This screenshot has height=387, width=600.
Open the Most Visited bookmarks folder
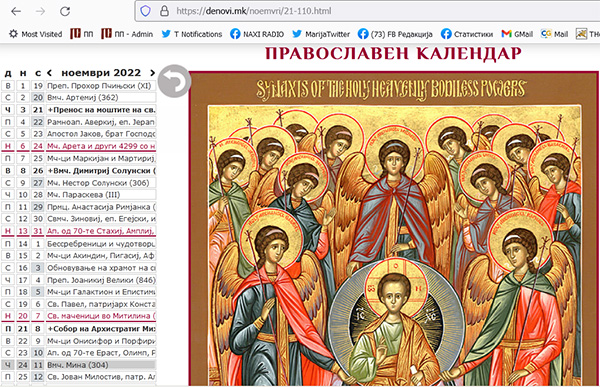click(35, 34)
